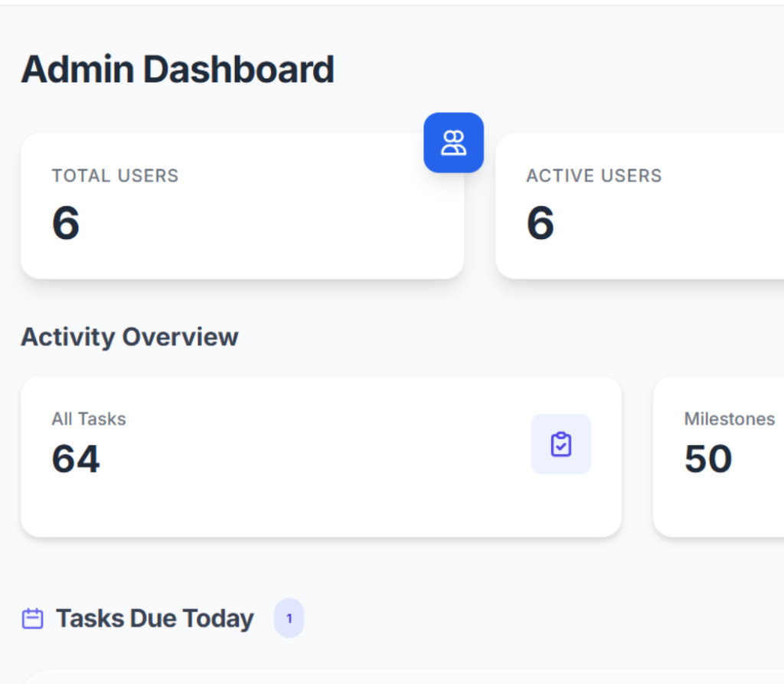Click the Activity Overview section heading
This screenshot has width=784, height=684.
pyautogui.click(x=129, y=337)
